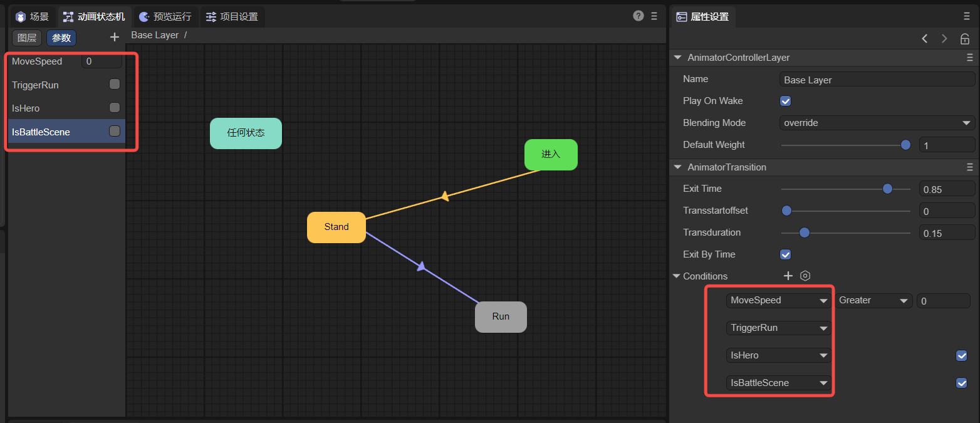This screenshot has height=423, width=980.
Task: Toggle the Exit By Time checkbox
Action: click(x=785, y=254)
